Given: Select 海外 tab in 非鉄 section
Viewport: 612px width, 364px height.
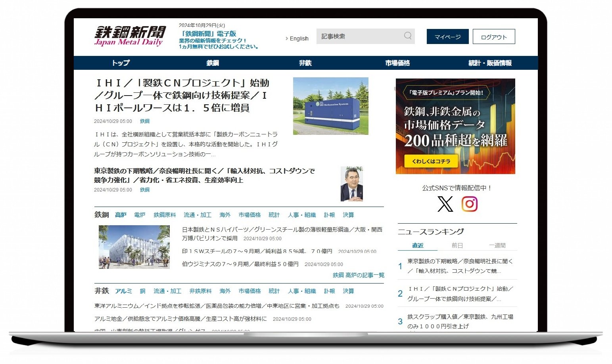Looking at the screenshot, I should pos(225,291).
